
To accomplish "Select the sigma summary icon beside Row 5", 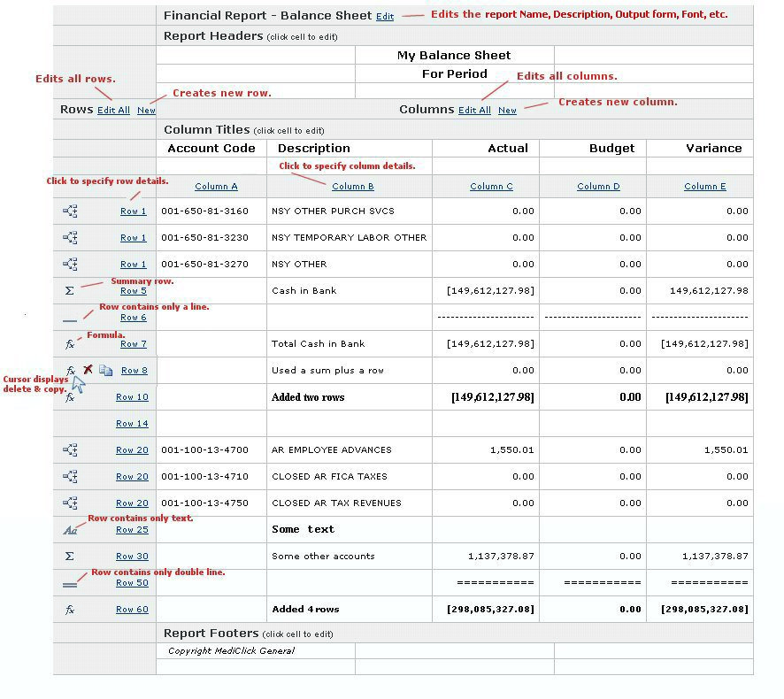I will pos(70,289).
